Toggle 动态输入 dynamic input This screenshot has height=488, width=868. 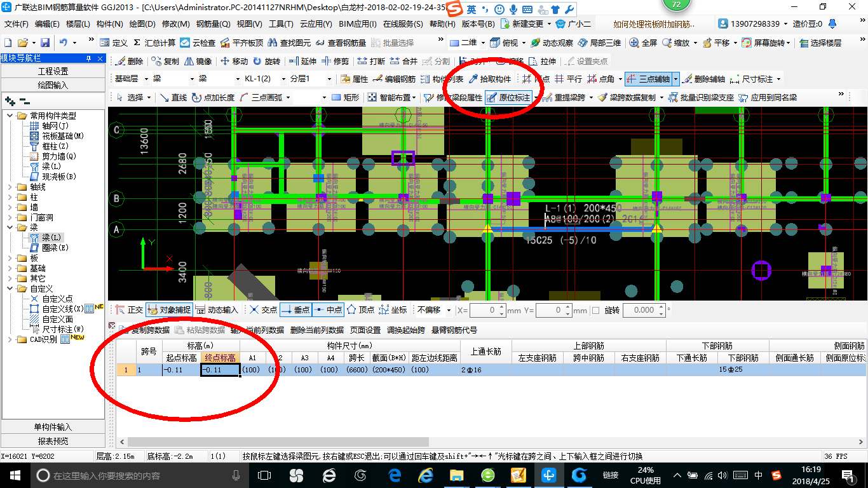[217, 310]
